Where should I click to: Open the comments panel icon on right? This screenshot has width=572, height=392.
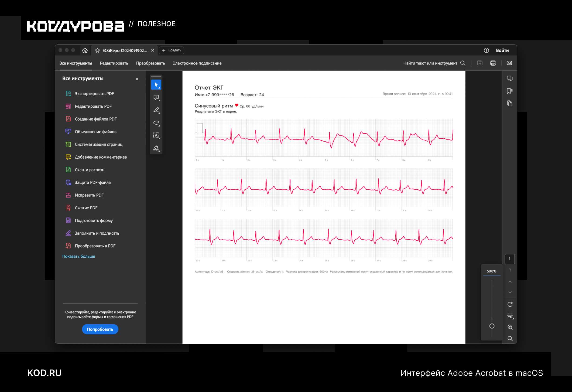510,79
